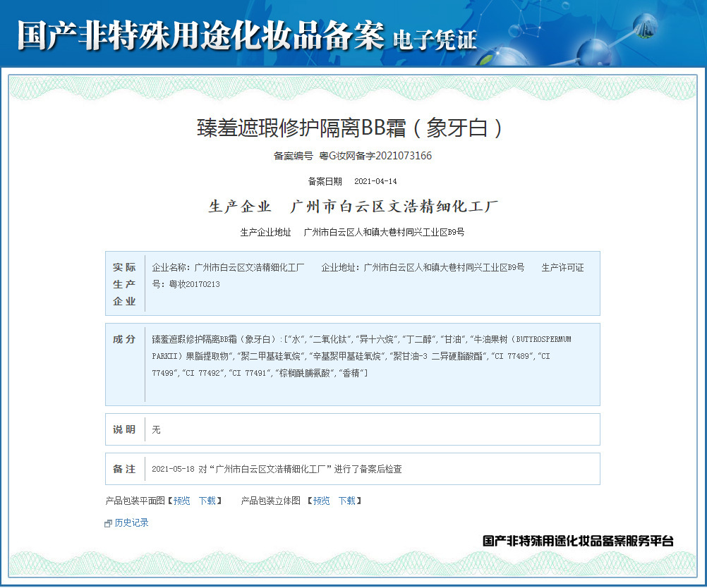
Task: Select the filing number 粤G妆网备字2021073166
Action: [x=375, y=156]
